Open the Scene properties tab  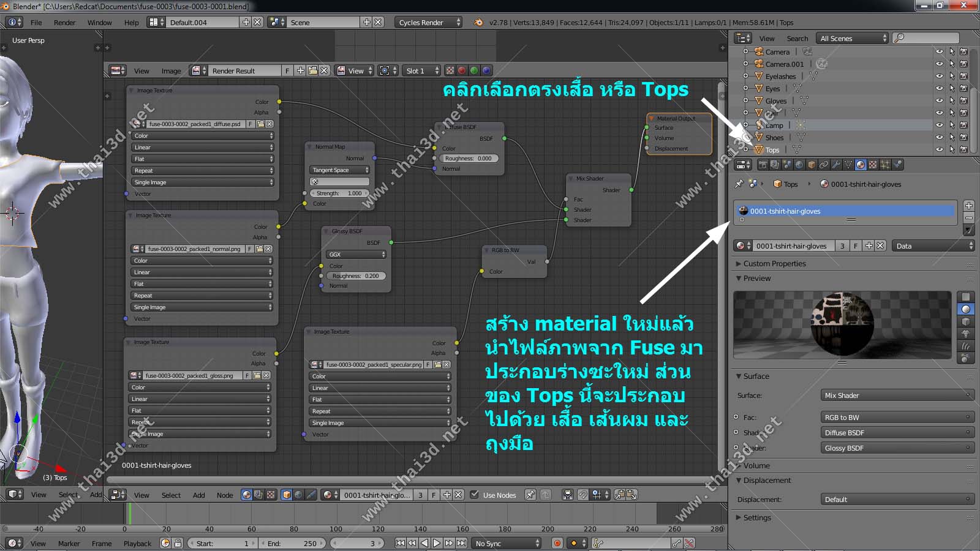coord(788,165)
